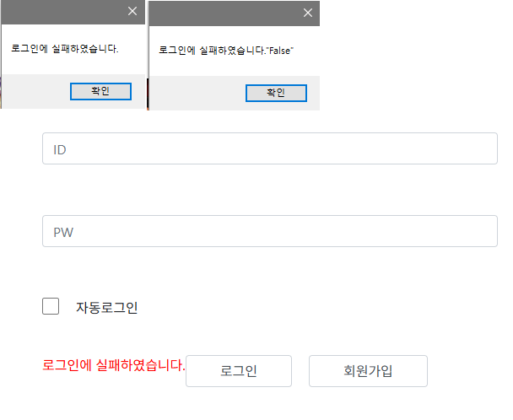
Task: Close the dialog showing "False" message
Action: click(x=308, y=13)
